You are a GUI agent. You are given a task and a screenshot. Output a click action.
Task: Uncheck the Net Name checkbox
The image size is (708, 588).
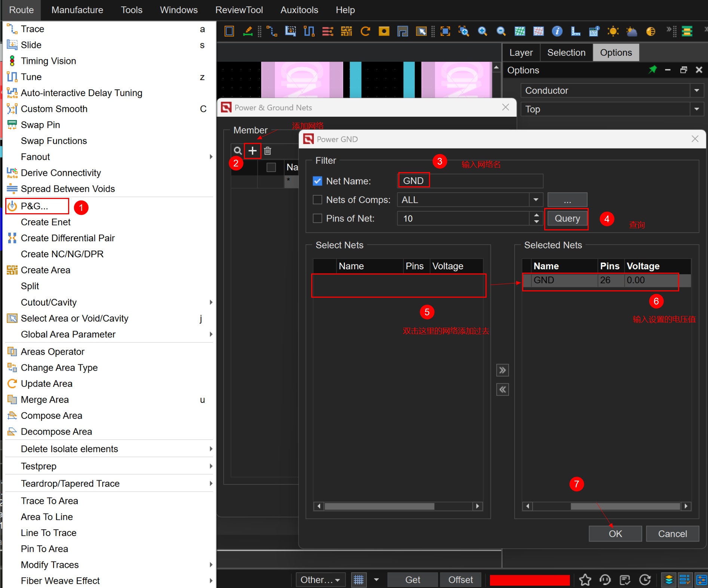[x=317, y=181]
